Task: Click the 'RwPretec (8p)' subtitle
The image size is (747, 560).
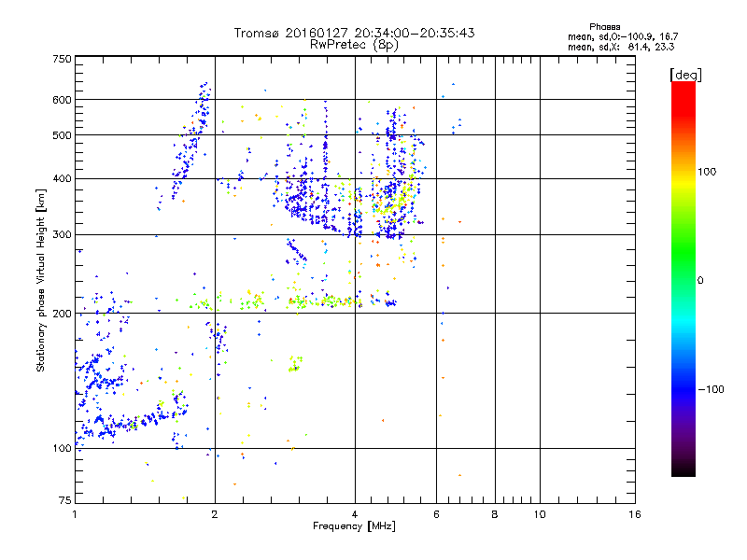Action: click(354, 45)
